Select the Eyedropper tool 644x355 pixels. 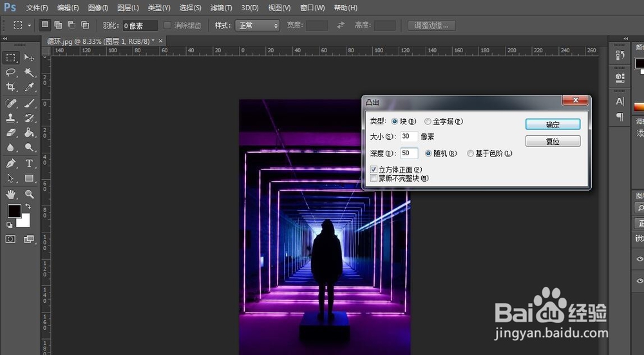29,87
